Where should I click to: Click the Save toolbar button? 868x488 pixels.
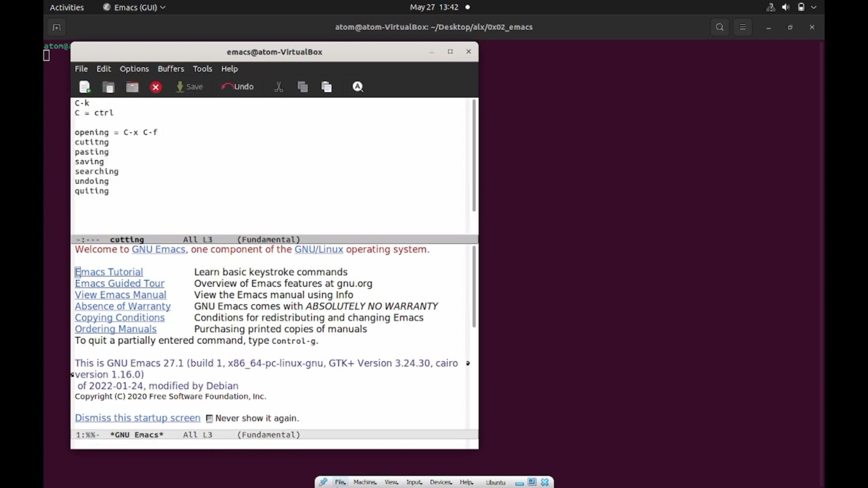[x=189, y=87]
